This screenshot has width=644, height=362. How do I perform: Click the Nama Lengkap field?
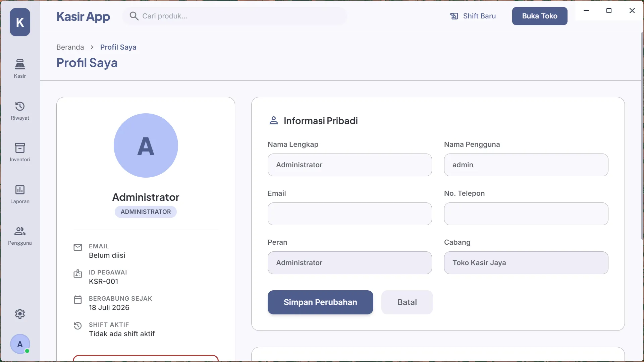point(350,165)
